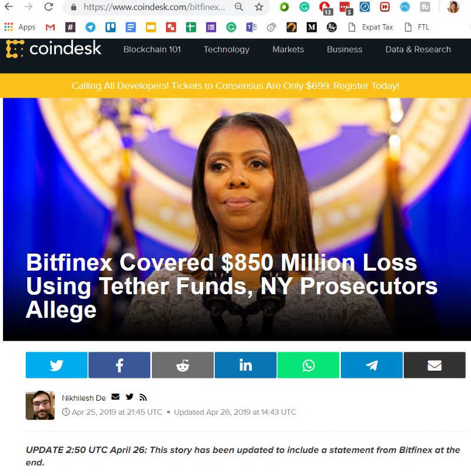Open Nikhilesh De's RSS feed icon
The image size is (471, 476).
coord(143,397)
